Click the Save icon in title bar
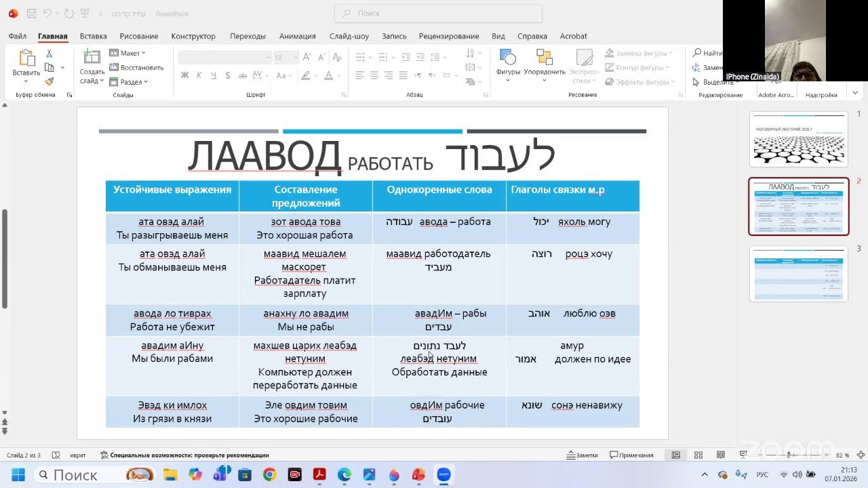The width and height of the screenshot is (868, 488). 31,13
